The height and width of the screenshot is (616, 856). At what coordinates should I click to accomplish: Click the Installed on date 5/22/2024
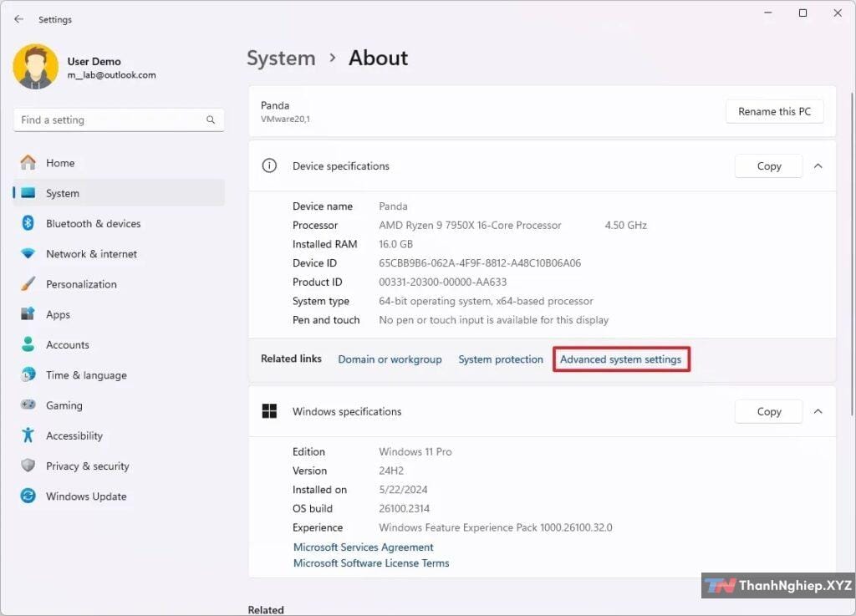coord(403,490)
